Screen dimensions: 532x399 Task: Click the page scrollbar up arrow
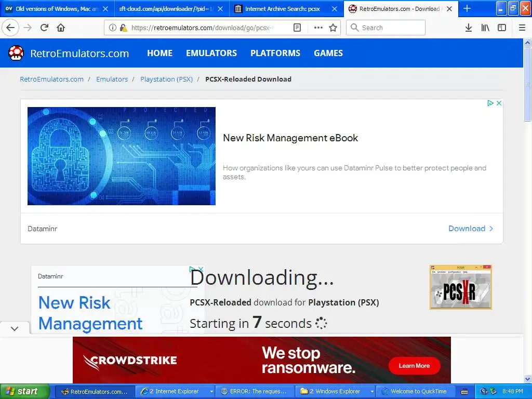pyautogui.click(x=527, y=43)
